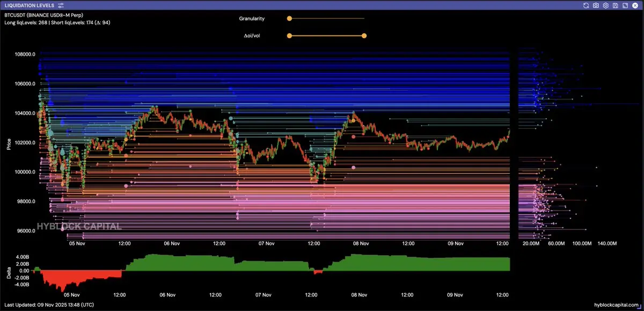Take a snapshot with the camera icon

click(596, 5)
